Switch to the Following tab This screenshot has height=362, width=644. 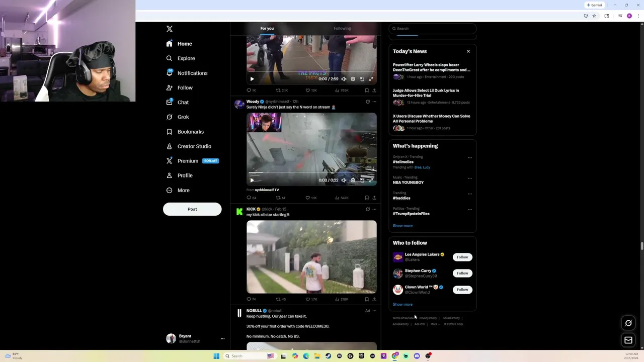tap(342, 29)
